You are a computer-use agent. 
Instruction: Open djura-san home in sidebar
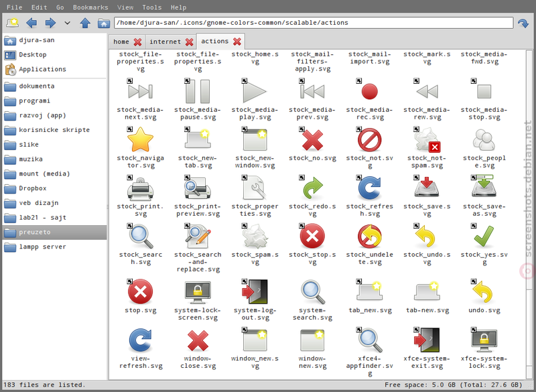click(x=55, y=40)
